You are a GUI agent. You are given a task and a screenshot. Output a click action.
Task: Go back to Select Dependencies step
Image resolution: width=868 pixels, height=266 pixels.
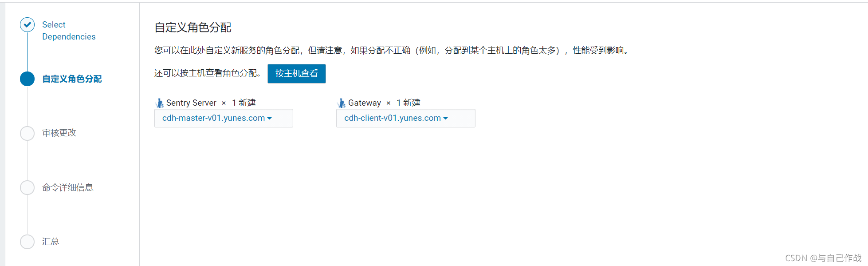(69, 31)
